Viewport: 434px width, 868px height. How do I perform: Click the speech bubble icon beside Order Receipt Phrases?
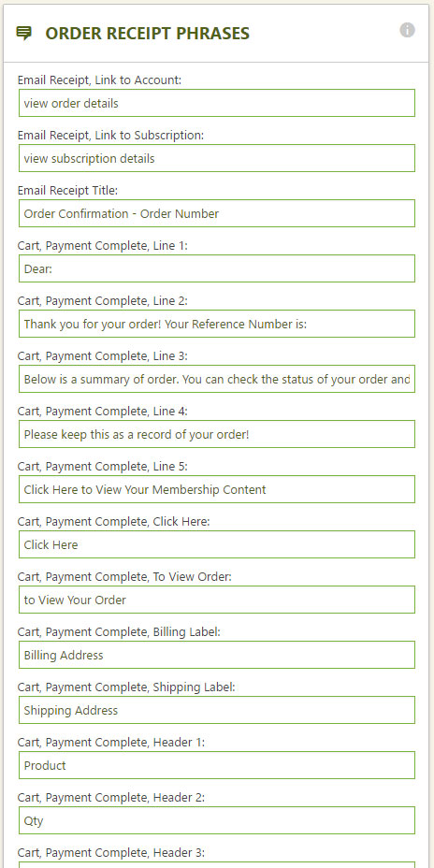pos(23,34)
